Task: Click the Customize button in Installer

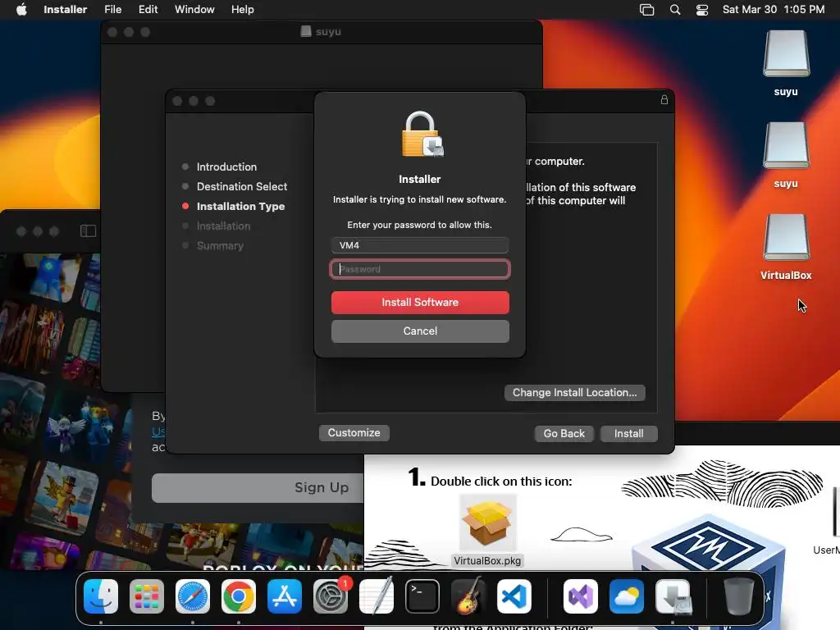Action: [x=354, y=433]
